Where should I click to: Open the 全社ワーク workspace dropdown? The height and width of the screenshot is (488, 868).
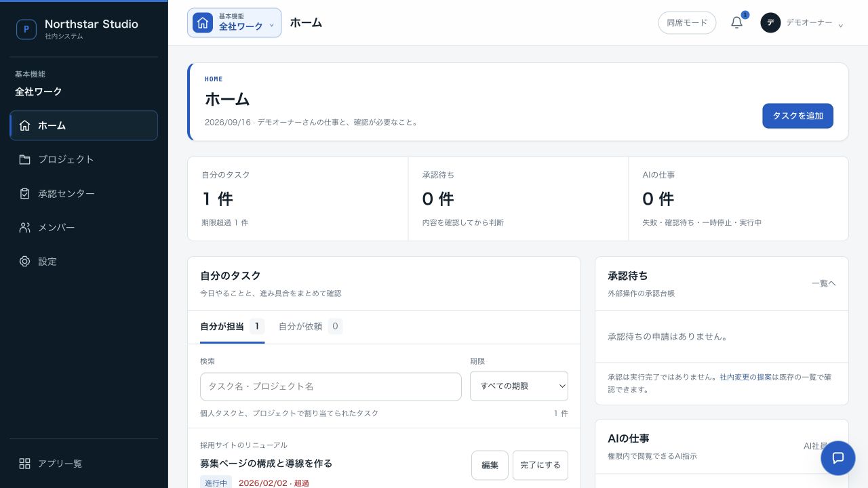(x=235, y=22)
